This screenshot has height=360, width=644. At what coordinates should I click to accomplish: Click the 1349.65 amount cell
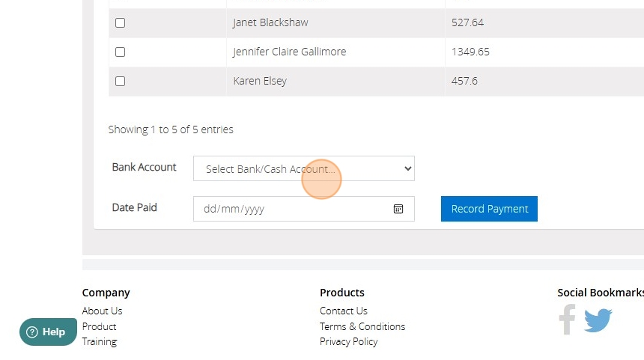(x=470, y=52)
